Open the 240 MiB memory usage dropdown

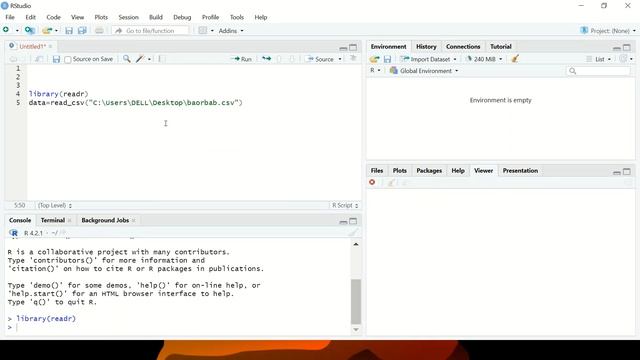tap(484, 59)
